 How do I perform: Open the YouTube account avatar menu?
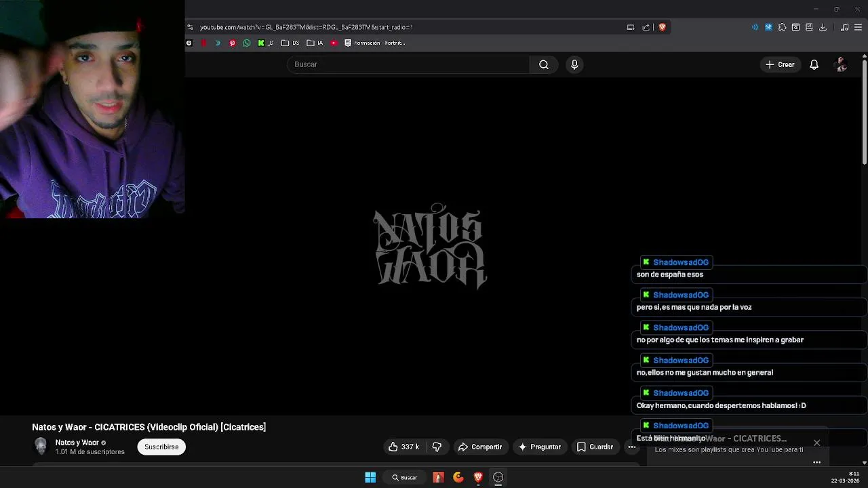(x=841, y=64)
